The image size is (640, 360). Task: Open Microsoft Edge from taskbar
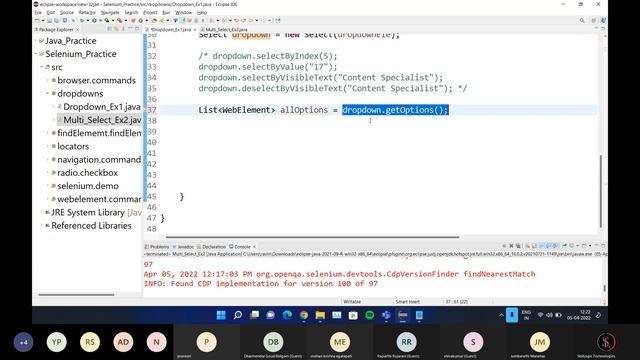[x=287, y=315]
